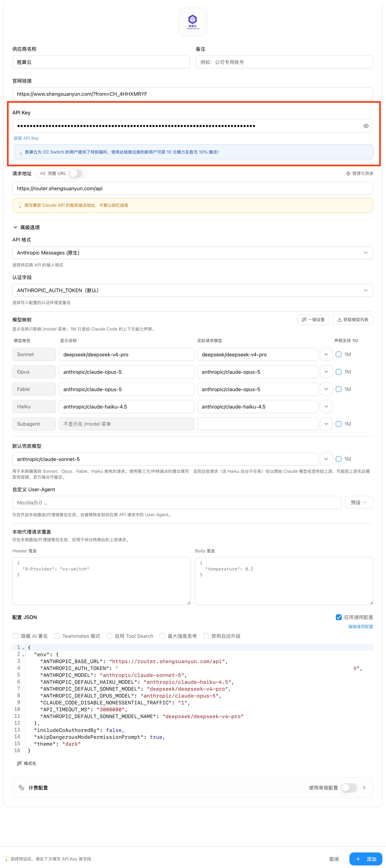Check 最大强度思考 option
The width and height of the screenshot is (386, 868).
(162, 636)
